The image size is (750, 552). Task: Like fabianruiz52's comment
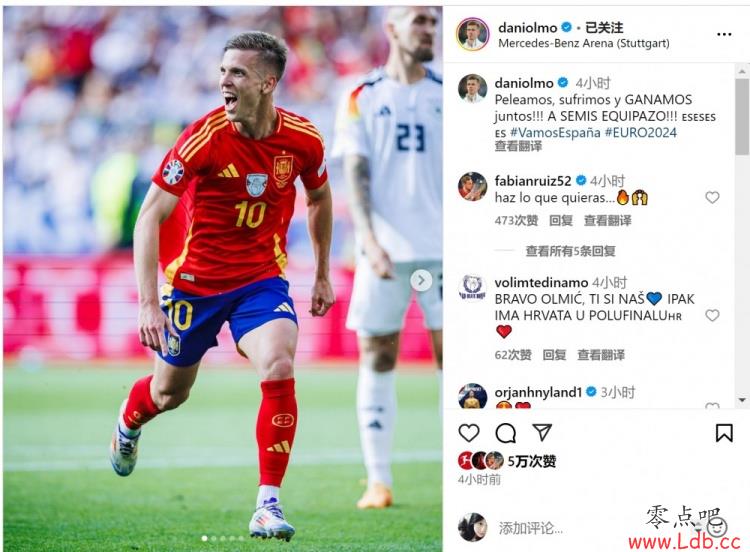712,197
